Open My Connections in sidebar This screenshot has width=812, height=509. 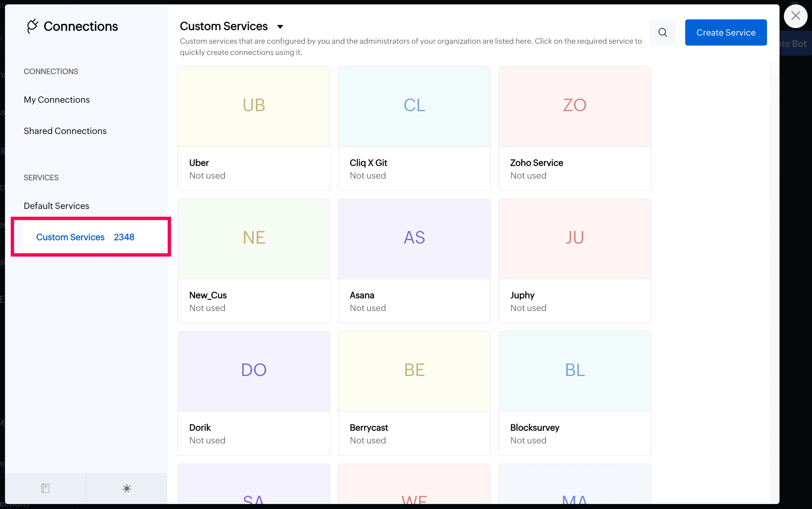click(x=57, y=100)
